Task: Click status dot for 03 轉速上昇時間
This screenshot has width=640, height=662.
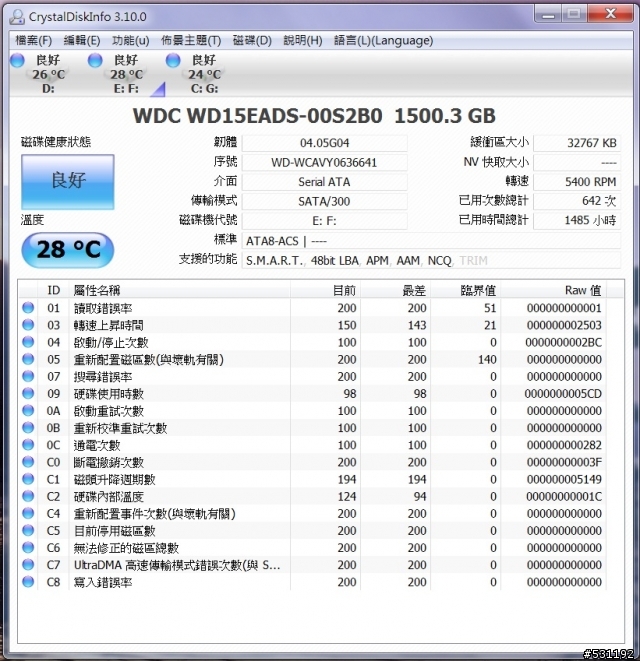Action: coord(28,325)
